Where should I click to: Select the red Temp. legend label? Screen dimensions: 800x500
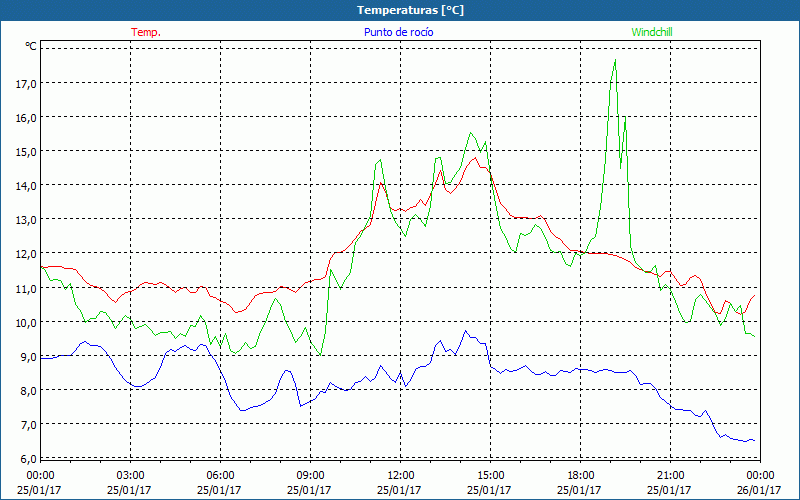pos(146,32)
